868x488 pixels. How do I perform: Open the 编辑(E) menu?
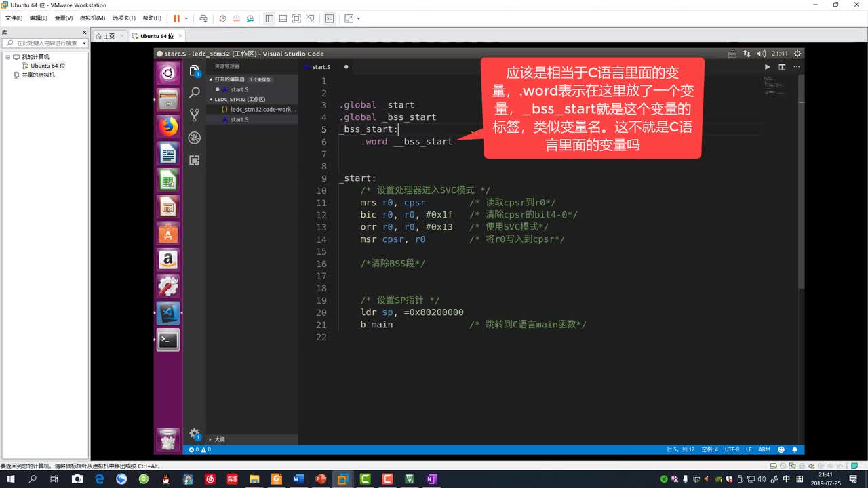coord(38,18)
